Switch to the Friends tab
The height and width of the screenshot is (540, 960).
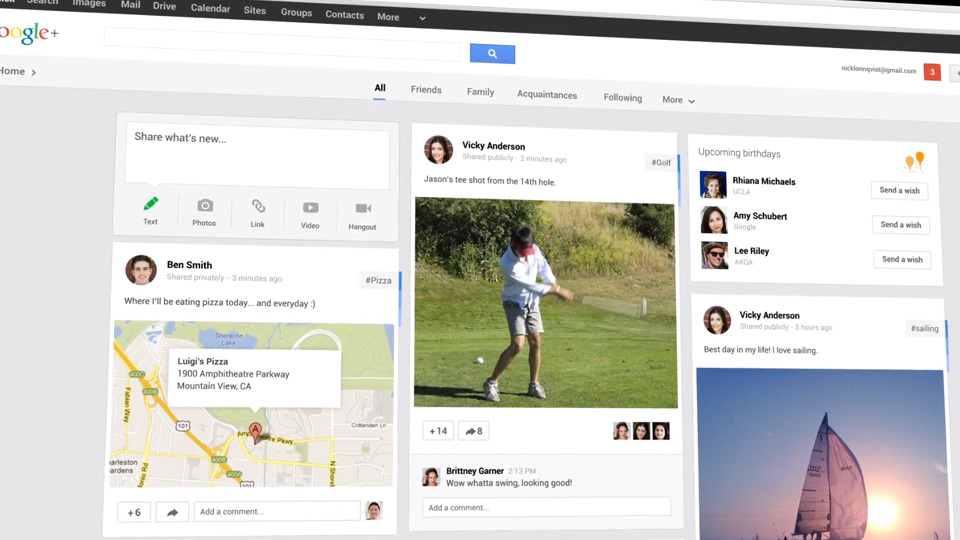[426, 89]
